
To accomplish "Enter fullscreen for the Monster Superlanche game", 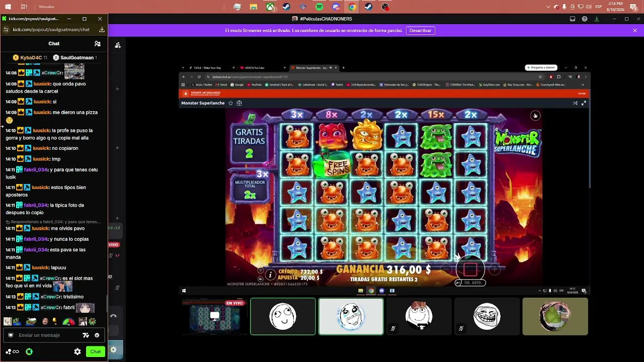I will [x=584, y=103].
